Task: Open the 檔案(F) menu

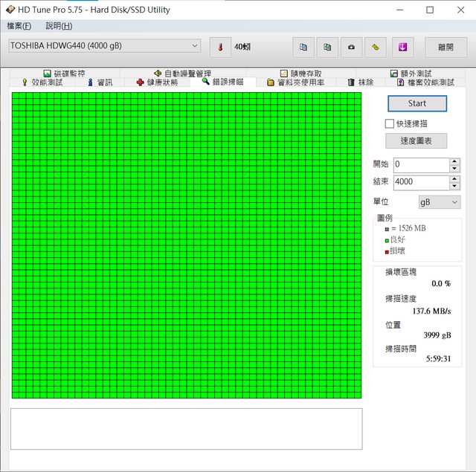Action: (19, 26)
